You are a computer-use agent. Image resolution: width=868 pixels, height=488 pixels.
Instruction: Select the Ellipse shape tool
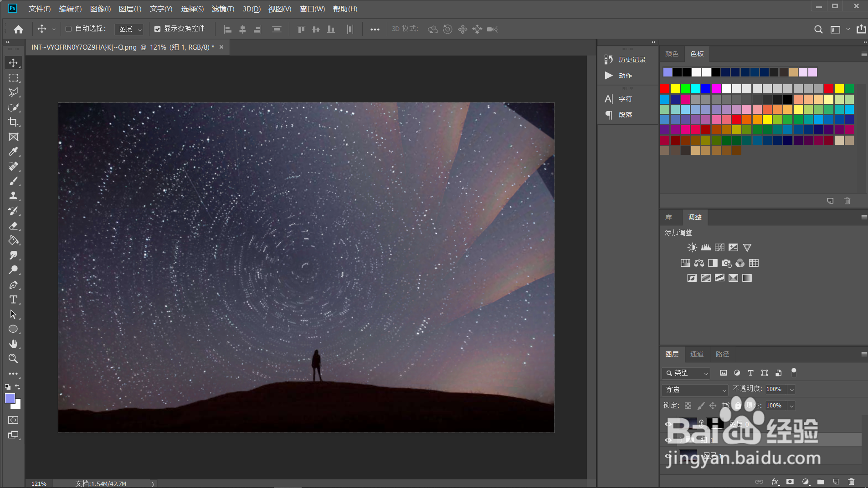(13, 329)
